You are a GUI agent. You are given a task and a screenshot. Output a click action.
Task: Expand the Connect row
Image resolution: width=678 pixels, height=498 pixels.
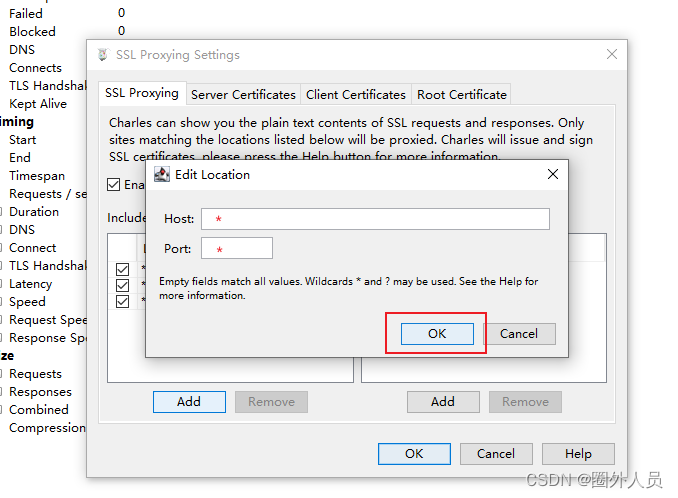tap(1, 248)
